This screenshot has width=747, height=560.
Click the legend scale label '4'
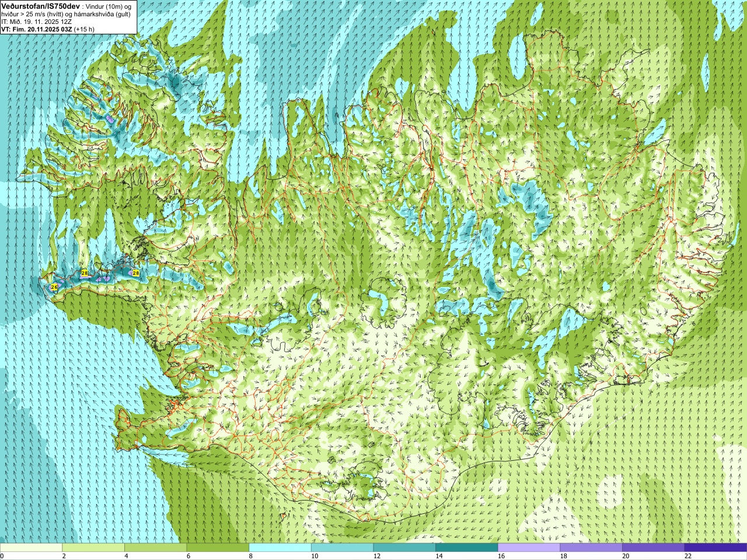pos(126,556)
